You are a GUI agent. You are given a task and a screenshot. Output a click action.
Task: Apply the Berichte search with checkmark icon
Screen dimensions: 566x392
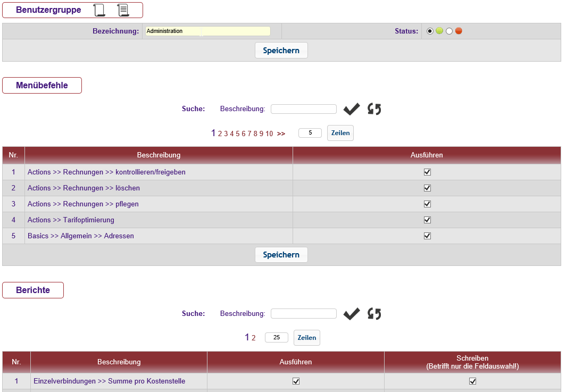click(x=351, y=314)
